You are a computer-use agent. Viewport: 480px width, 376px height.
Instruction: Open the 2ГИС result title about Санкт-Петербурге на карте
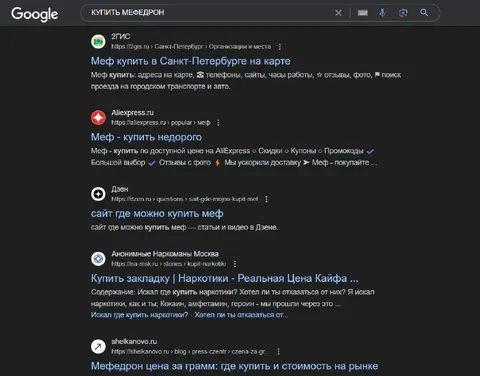coord(191,61)
